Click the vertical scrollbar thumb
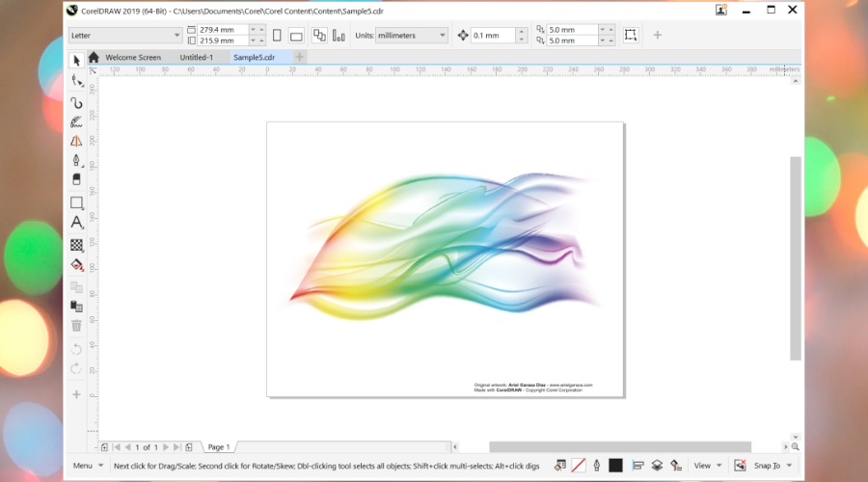This screenshot has width=868, height=482. click(796, 258)
